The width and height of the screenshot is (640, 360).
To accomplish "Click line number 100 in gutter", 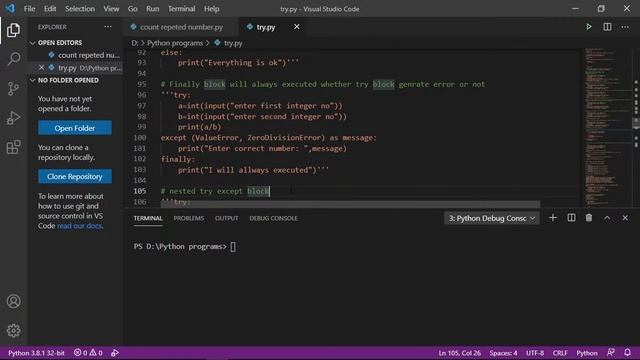I will tap(140, 138).
